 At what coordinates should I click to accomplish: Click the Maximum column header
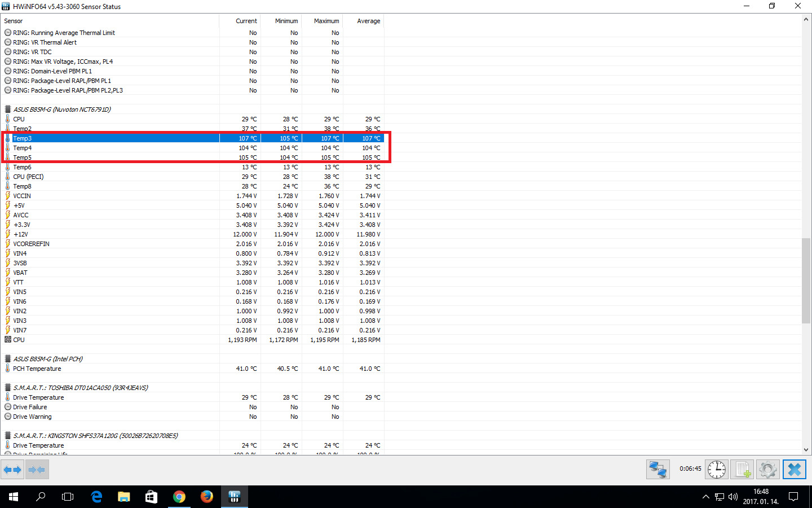point(322,21)
